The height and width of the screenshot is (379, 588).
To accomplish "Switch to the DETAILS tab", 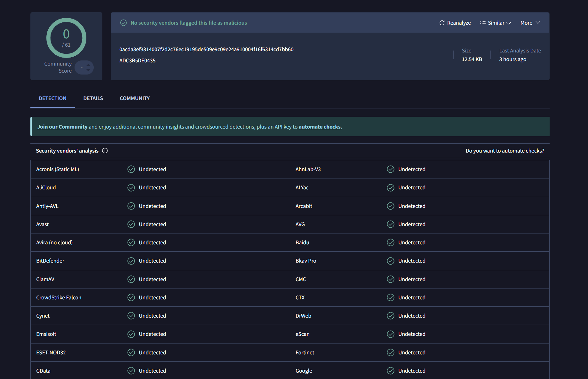I will tap(93, 98).
